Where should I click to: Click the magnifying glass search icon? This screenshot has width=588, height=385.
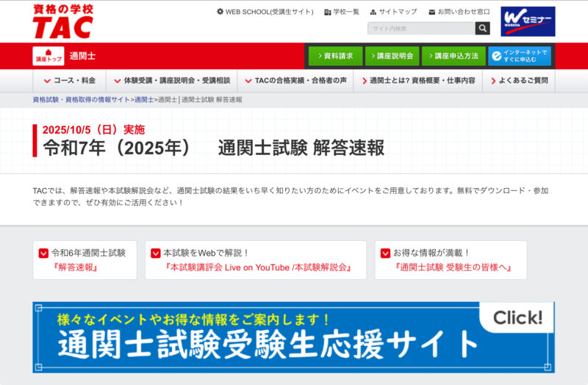[482, 29]
